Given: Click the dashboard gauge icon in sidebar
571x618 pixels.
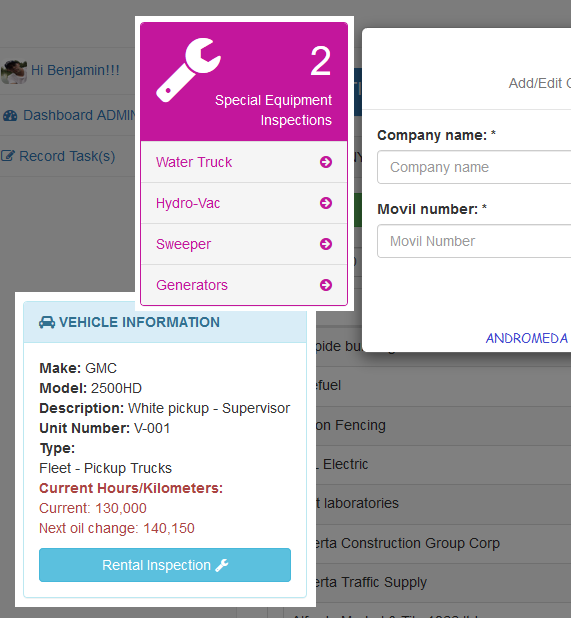Looking at the screenshot, I should [10, 115].
